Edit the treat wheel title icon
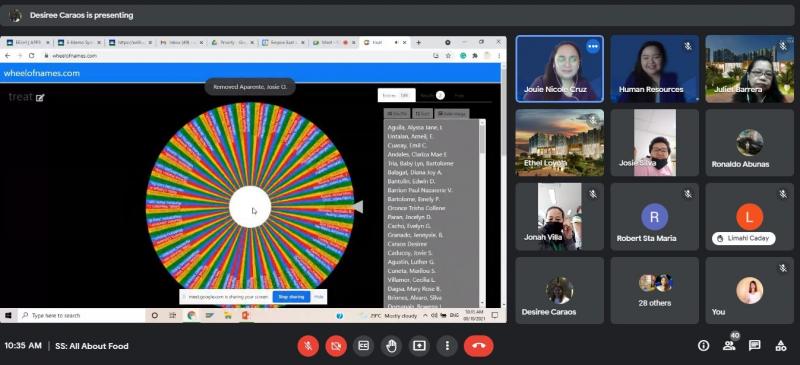The image size is (800, 365). [x=40, y=98]
